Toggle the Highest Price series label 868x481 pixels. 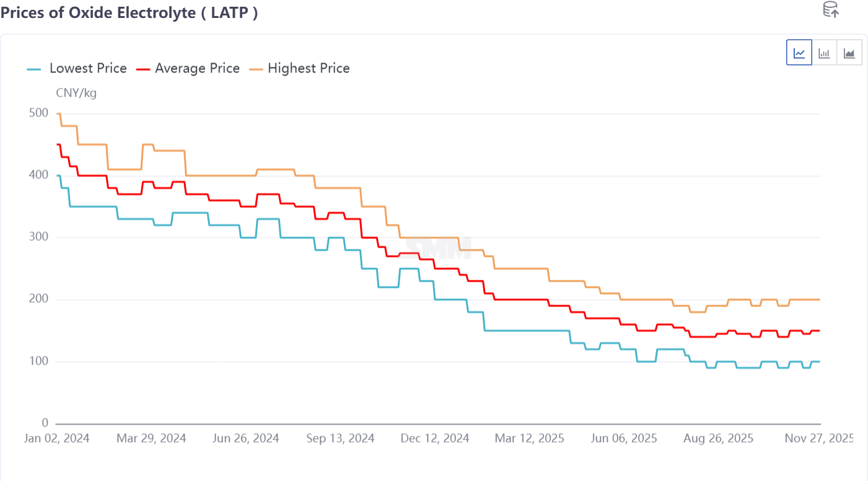point(309,69)
